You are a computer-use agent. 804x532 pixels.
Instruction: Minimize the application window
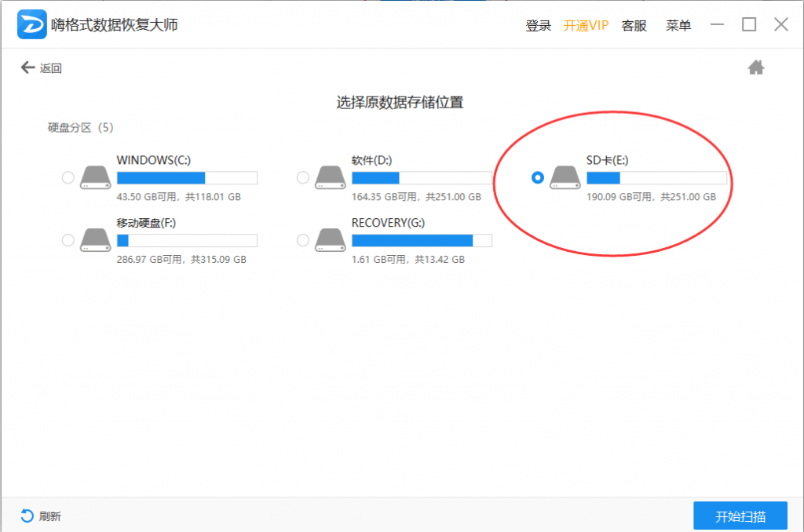point(717,24)
